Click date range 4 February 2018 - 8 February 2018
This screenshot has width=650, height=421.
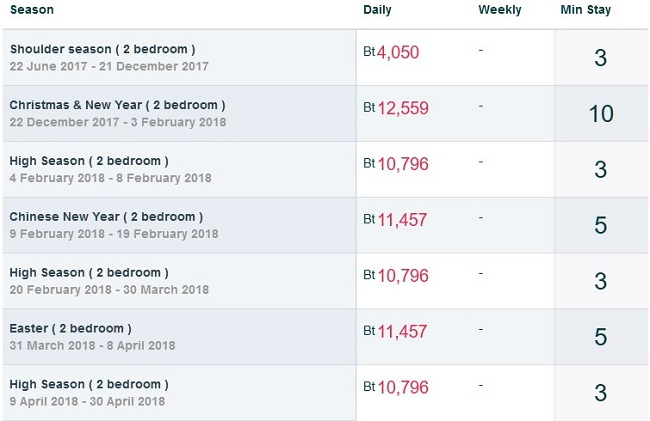point(110,178)
